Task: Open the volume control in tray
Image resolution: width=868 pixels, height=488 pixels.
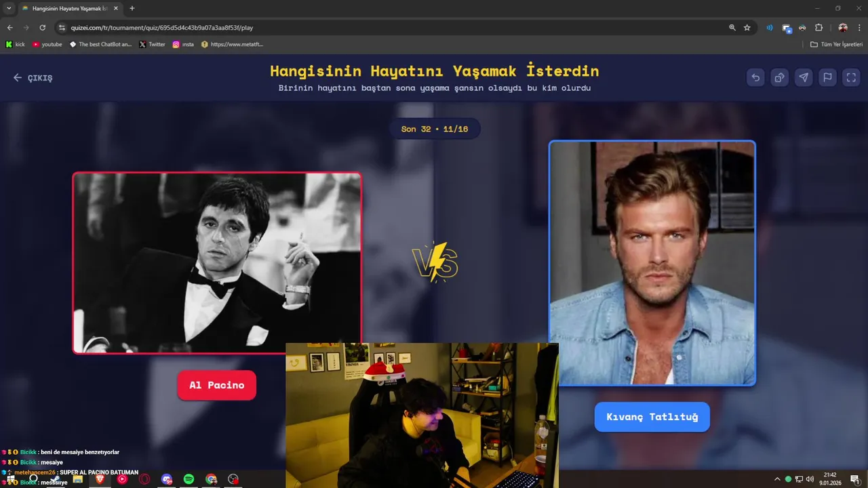Action: coord(810,479)
